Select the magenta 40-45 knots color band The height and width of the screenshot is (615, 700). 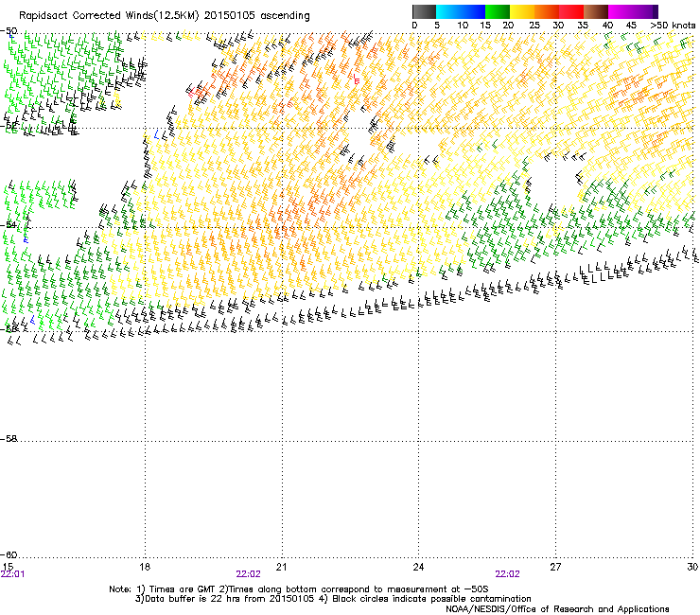621,11
